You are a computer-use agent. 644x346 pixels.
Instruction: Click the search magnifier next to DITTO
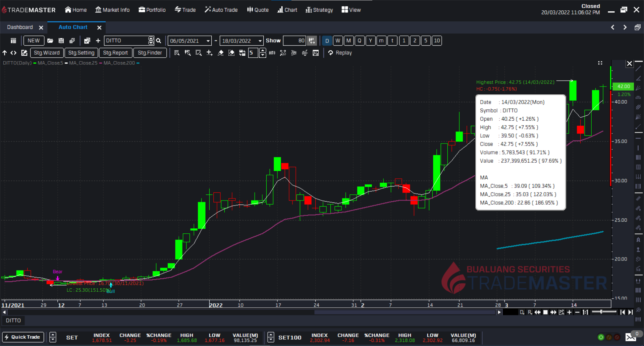click(x=159, y=41)
